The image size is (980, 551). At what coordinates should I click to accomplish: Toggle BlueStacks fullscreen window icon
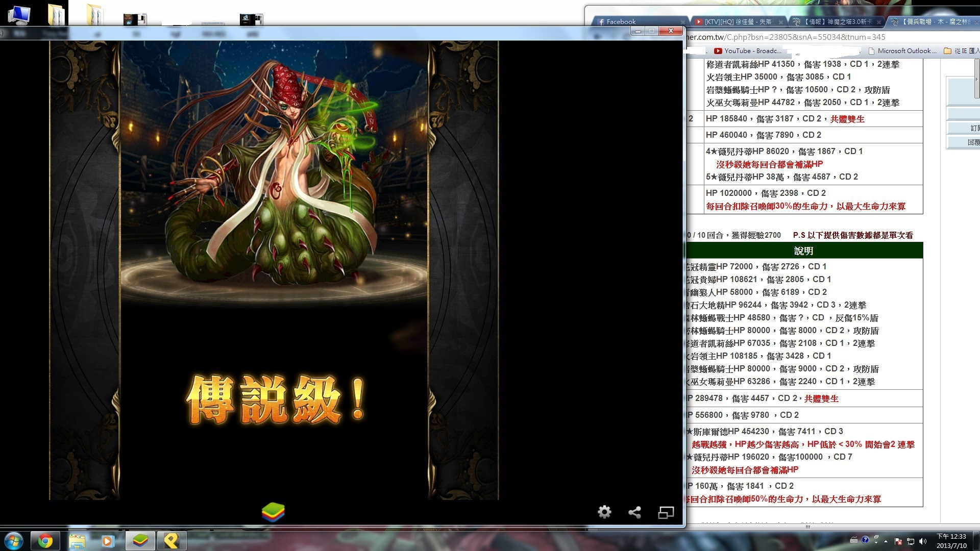(x=666, y=512)
